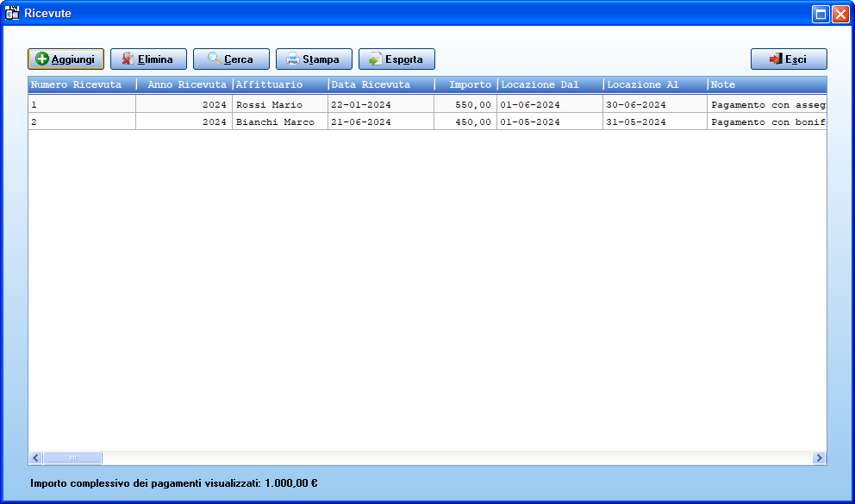This screenshot has height=504, width=855.
Task: Click the Note column header
Action: (767, 84)
